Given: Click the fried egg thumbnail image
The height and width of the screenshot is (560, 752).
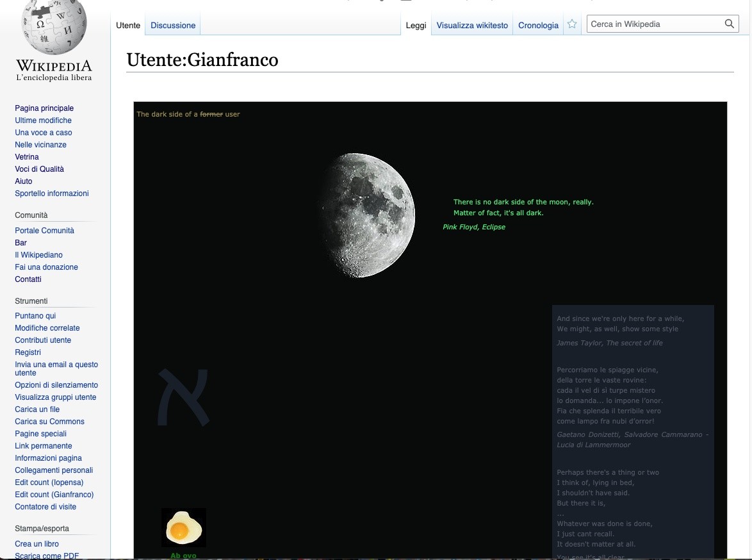Looking at the screenshot, I should tap(184, 527).
